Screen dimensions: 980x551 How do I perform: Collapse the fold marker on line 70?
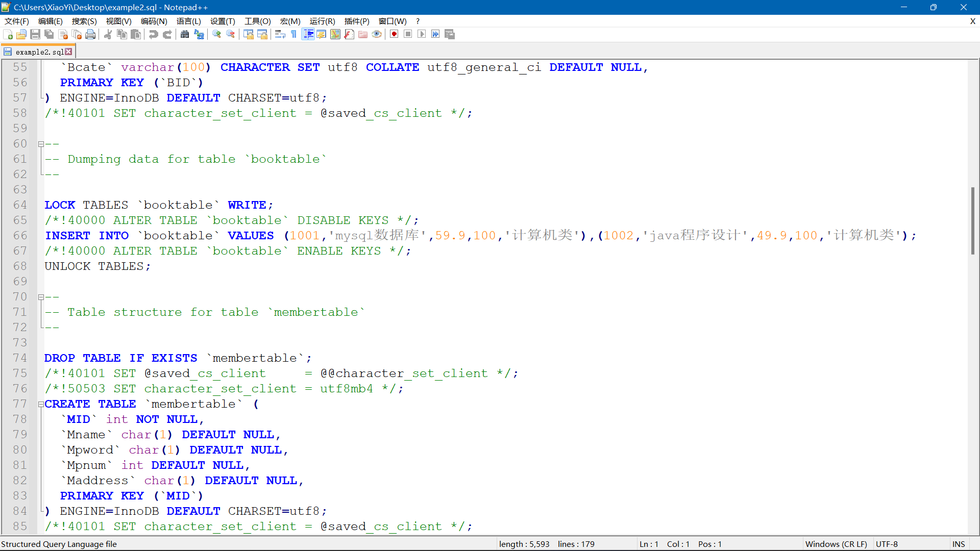click(x=40, y=296)
